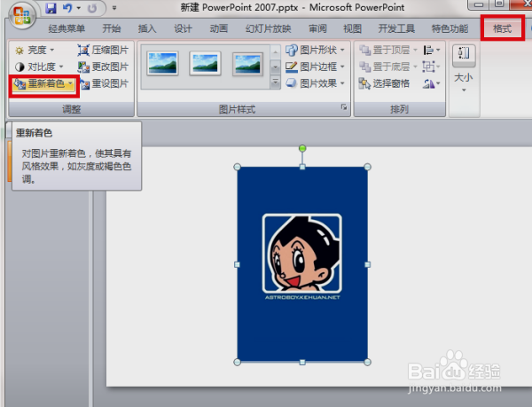Switch to the 审阅 tab
This screenshot has width=532, height=407.
point(317,29)
